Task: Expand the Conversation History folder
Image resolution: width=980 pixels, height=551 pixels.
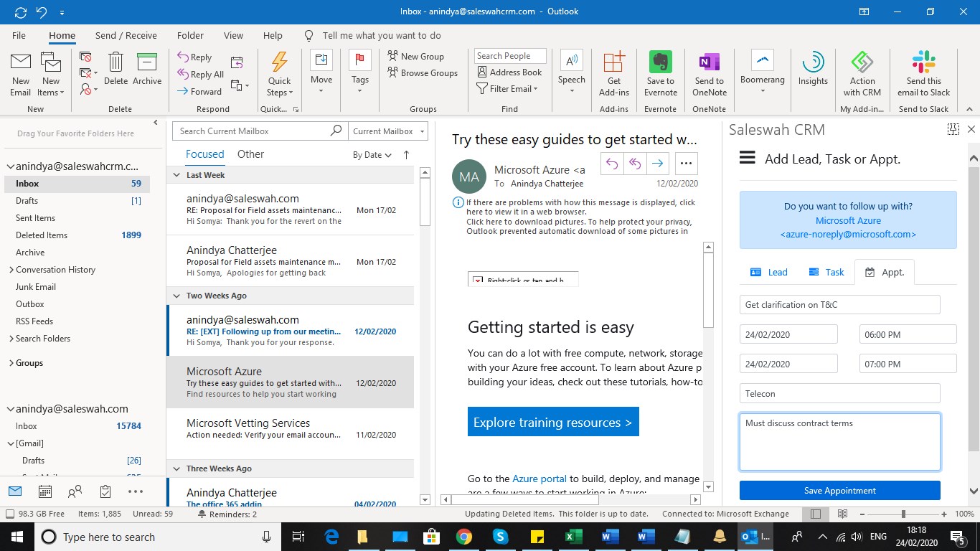Action: (x=11, y=270)
